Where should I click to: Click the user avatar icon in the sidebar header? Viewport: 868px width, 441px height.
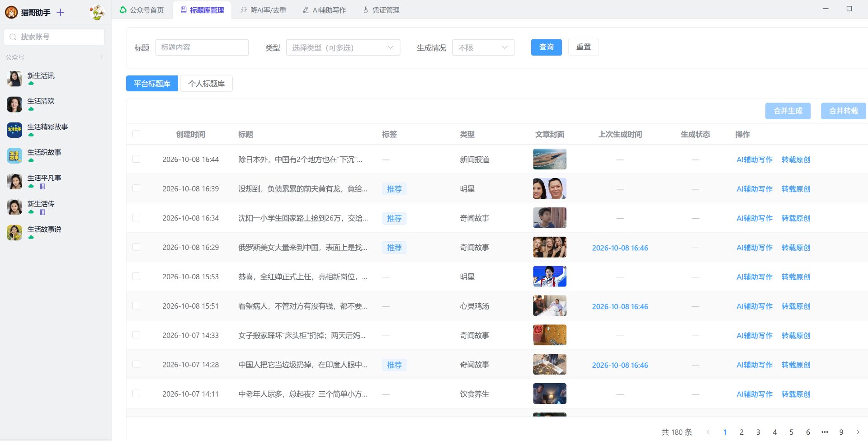coord(97,12)
